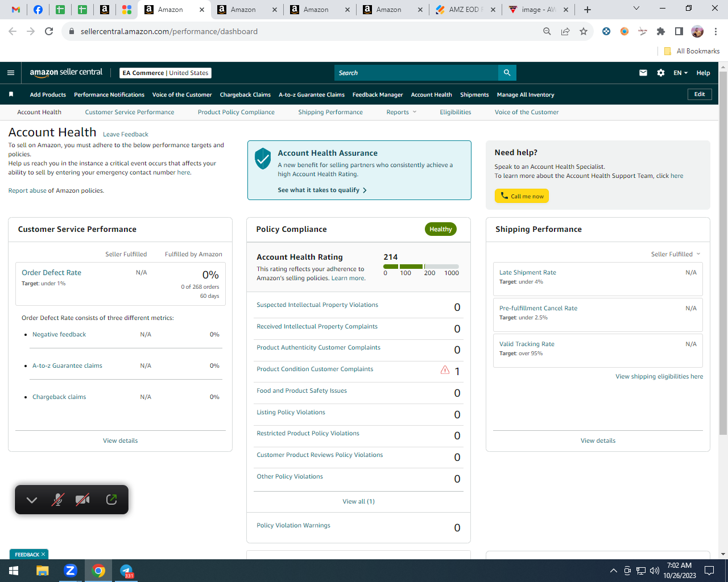Image resolution: width=728 pixels, height=582 pixels.
Task: Share this page using the address bar icon
Action: [565, 31]
